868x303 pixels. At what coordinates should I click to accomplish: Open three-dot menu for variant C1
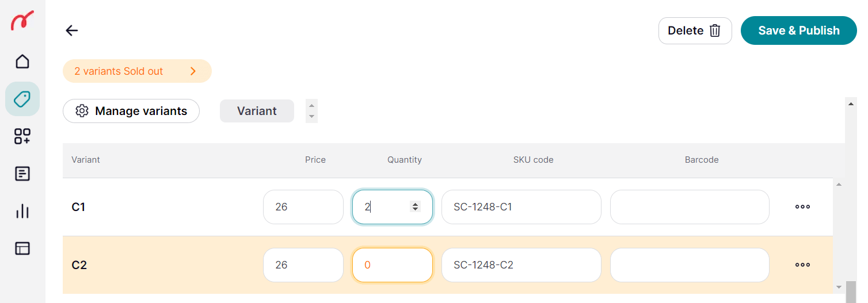coord(802,207)
